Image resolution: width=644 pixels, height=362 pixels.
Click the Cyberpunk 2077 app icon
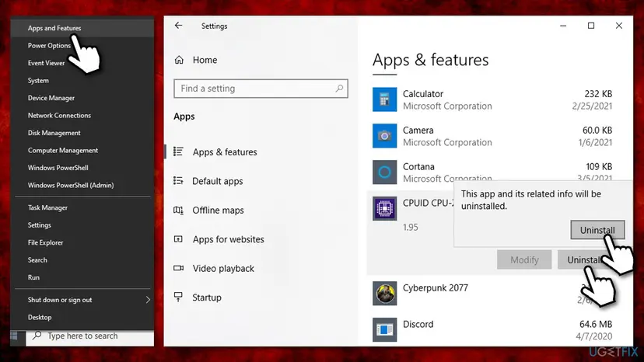pyautogui.click(x=384, y=294)
